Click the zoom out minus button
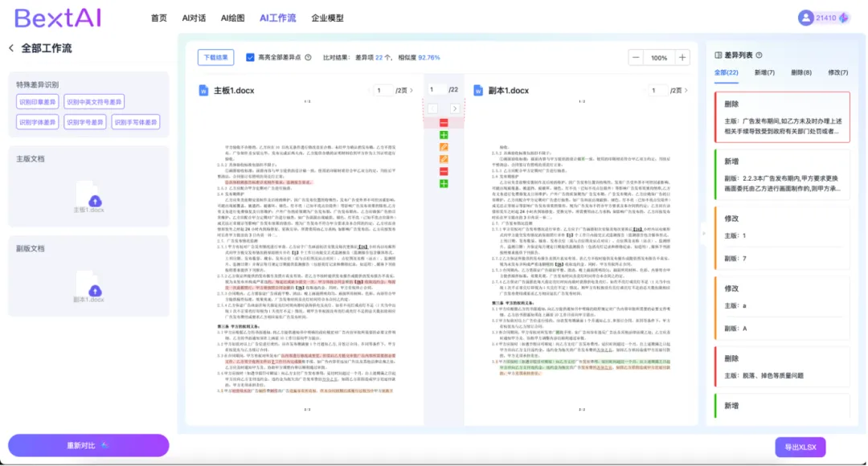This screenshot has width=868, height=466. point(637,58)
